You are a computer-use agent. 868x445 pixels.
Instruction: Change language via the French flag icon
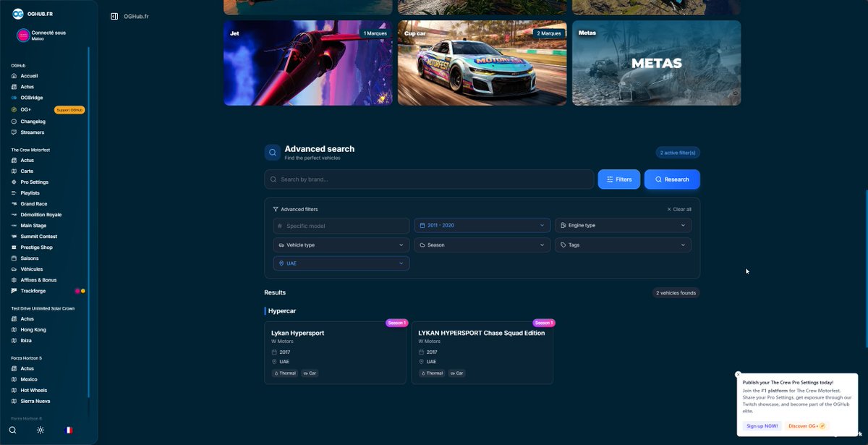(x=69, y=430)
